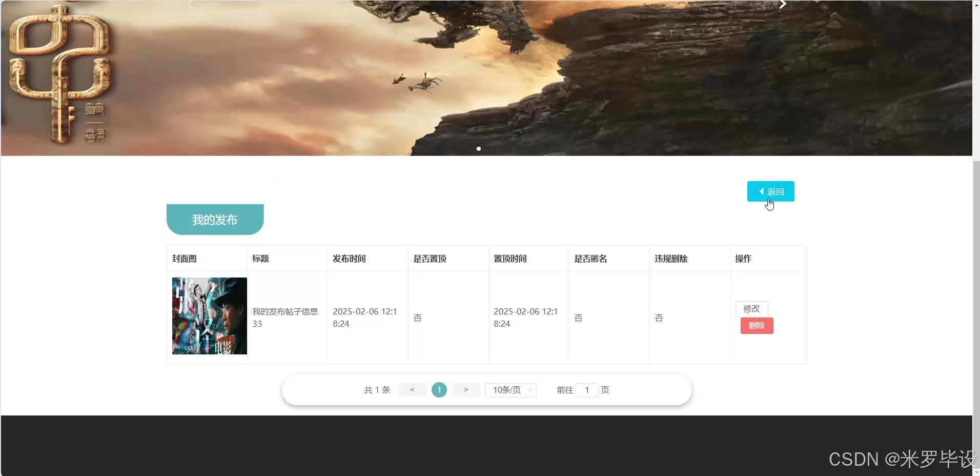Click the 返回 back button
Screen dimensions: 980x476
pos(770,191)
